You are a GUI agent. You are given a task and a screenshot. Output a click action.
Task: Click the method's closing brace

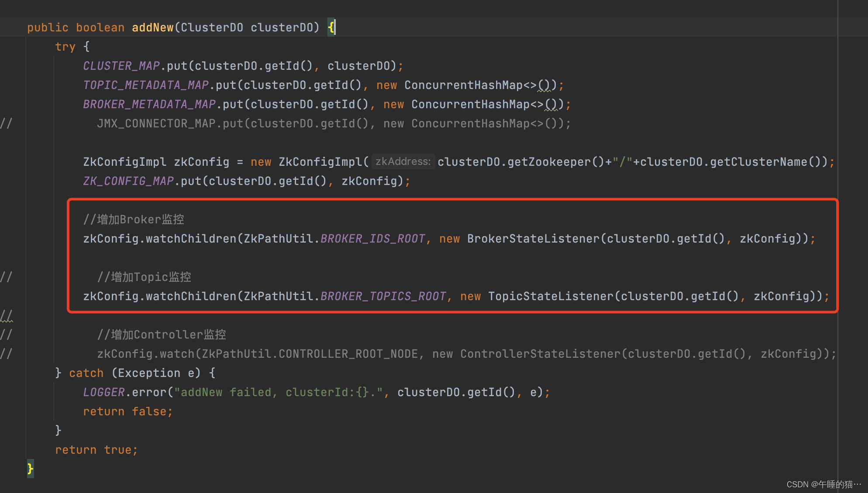click(x=30, y=469)
